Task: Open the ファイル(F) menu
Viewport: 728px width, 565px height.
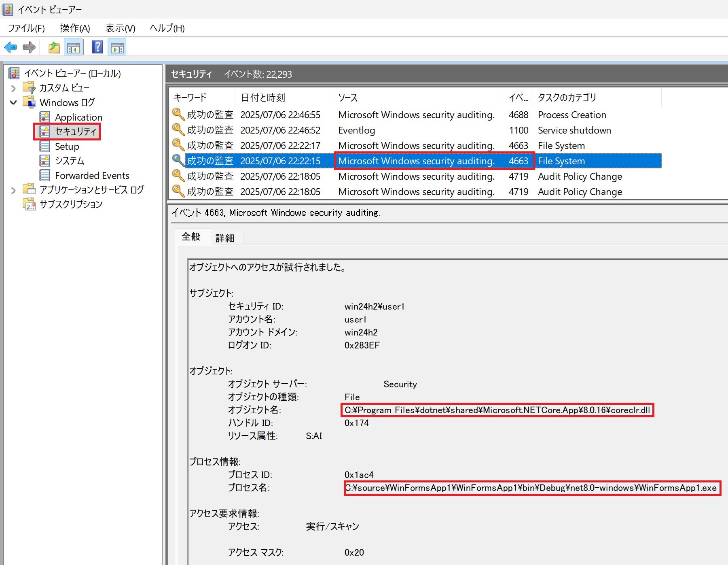Action: click(26, 28)
